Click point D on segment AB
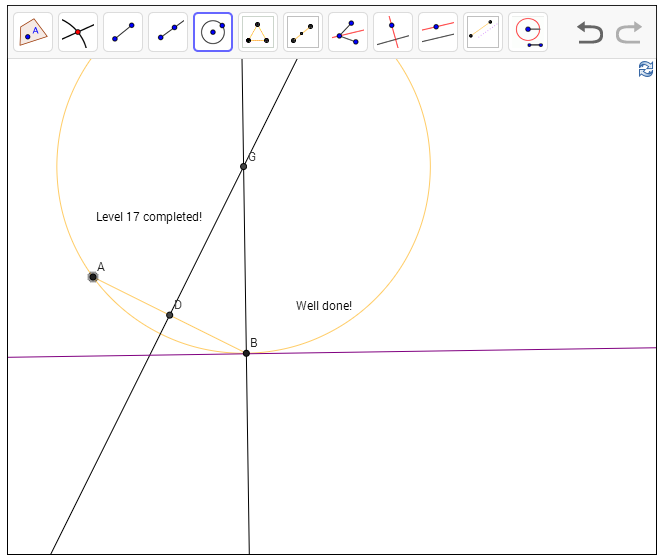This screenshot has height=558, width=664. click(169, 315)
